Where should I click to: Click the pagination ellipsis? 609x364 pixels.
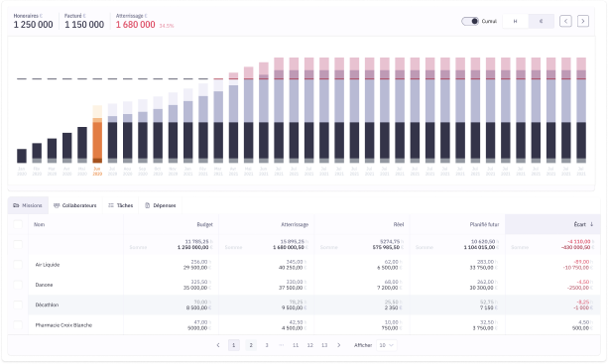tap(282, 345)
